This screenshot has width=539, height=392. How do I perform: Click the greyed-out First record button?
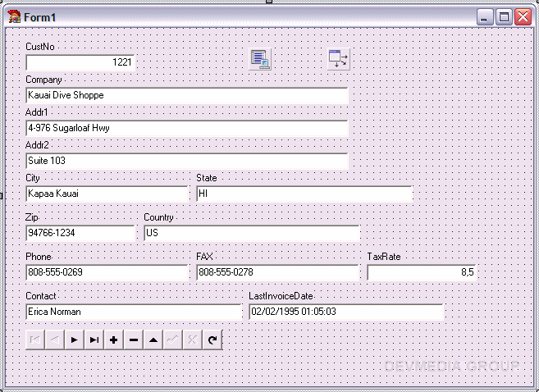35,340
